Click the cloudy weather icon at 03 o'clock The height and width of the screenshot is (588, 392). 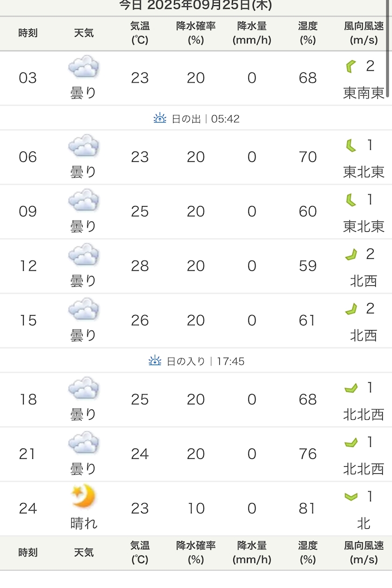click(84, 67)
